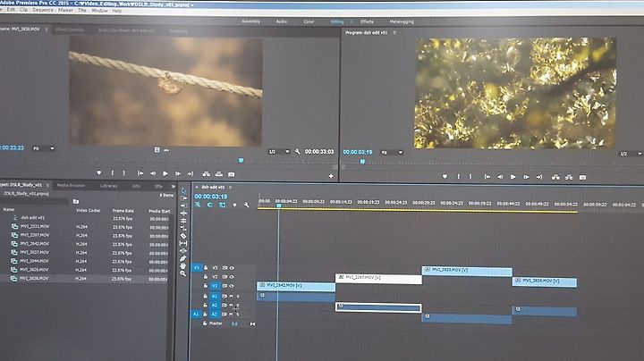644x361 pixels.
Task: Hide track V1 with its eye icon
Action: click(232, 286)
